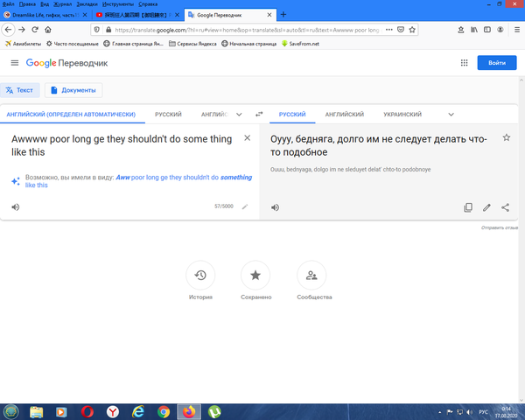The image size is (525, 420).
Task: Open the Закладки menu
Action: tap(87, 4)
